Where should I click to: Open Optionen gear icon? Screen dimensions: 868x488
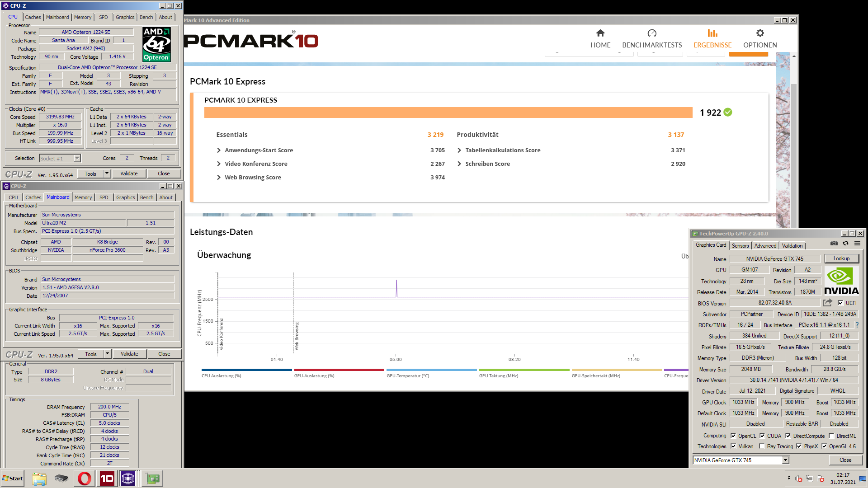(x=760, y=33)
